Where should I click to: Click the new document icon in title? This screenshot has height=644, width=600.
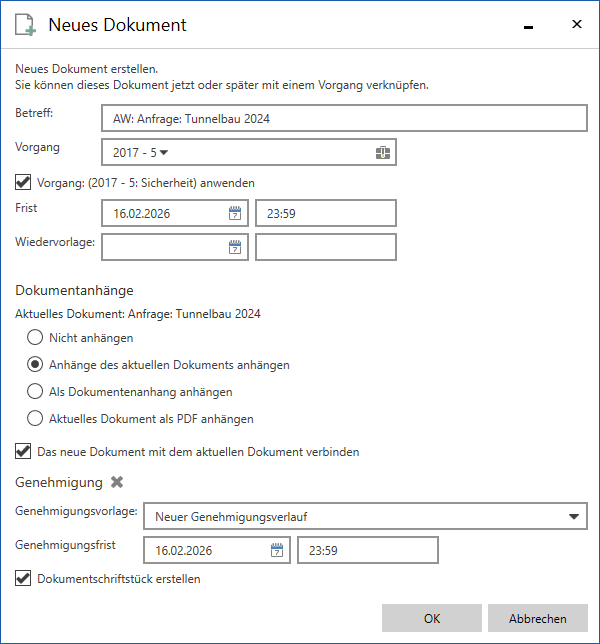tap(25, 25)
